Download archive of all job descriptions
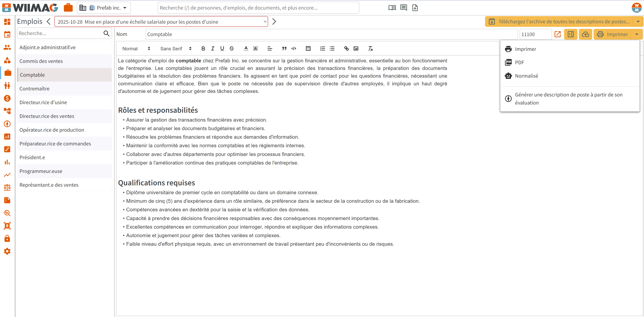This screenshot has height=317, width=644. [x=559, y=22]
